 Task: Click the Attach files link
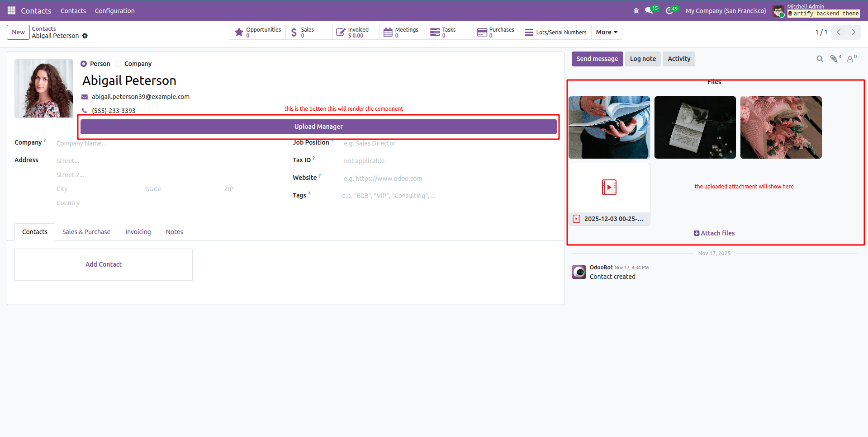[714, 233]
